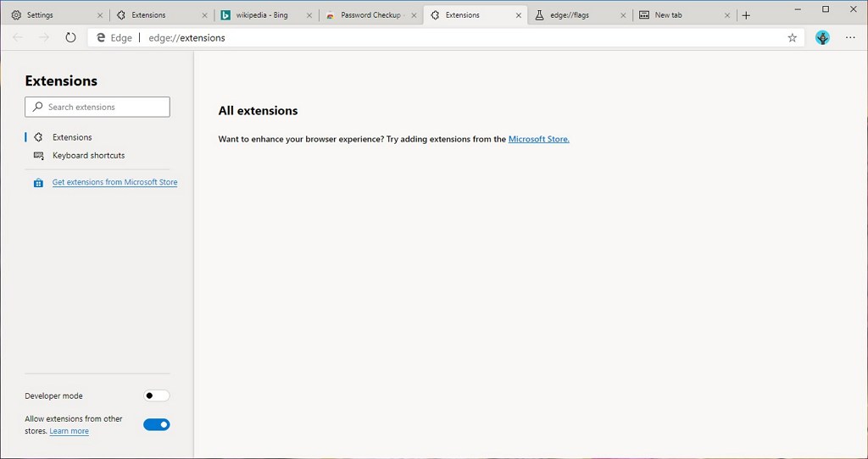The height and width of the screenshot is (459, 868).
Task: Open the Learn more link
Action: click(x=70, y=431)
